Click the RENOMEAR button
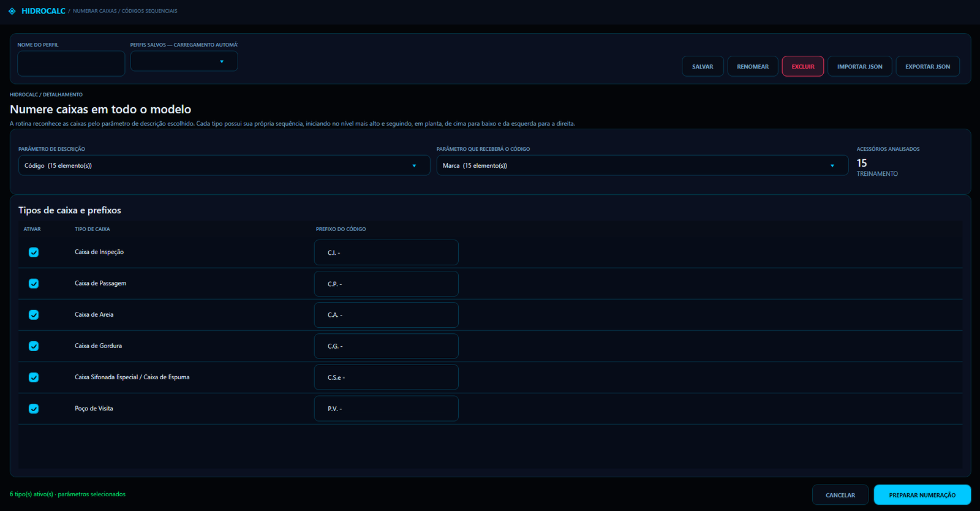Image resolution: width=980 pixels, height=511 pixels. point(753,66)
